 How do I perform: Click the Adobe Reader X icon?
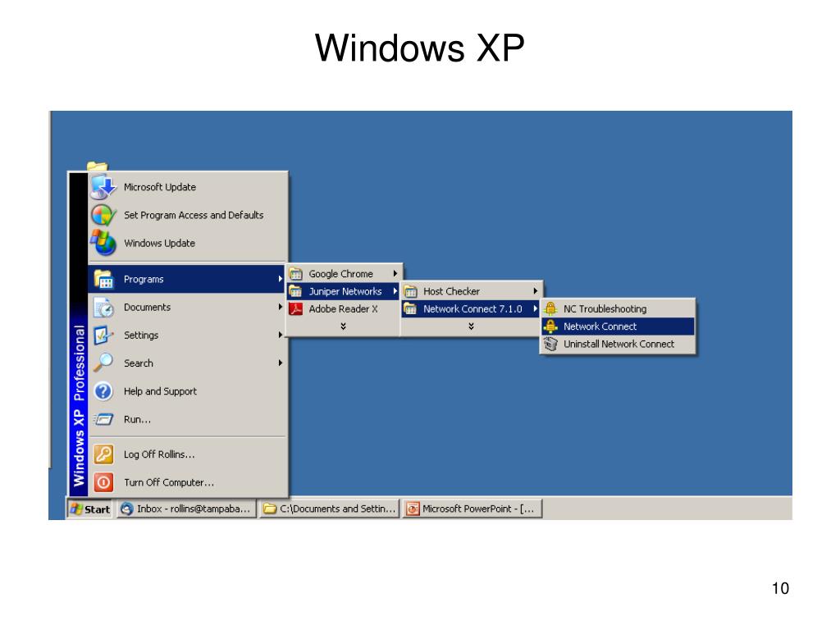(x=296, y=309)
